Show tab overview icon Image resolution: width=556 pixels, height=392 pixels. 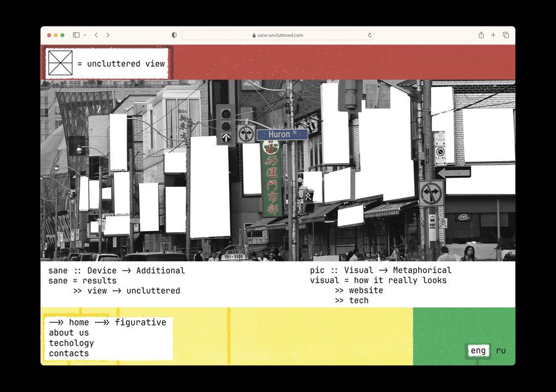pyautogui.click(x=506, y=35)
